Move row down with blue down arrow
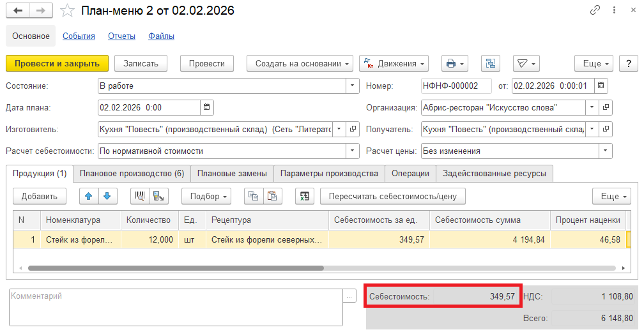The height and width of the screenshot is (332, 644). pyautogui.click(x=107, y=196)
